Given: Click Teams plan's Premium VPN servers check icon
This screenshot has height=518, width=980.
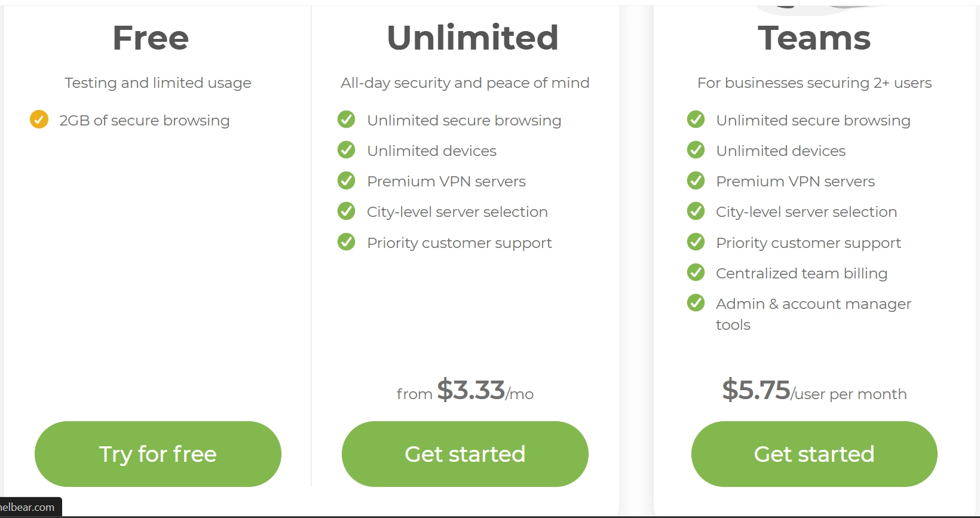Looking at the screenshot, I should [696, 180].
